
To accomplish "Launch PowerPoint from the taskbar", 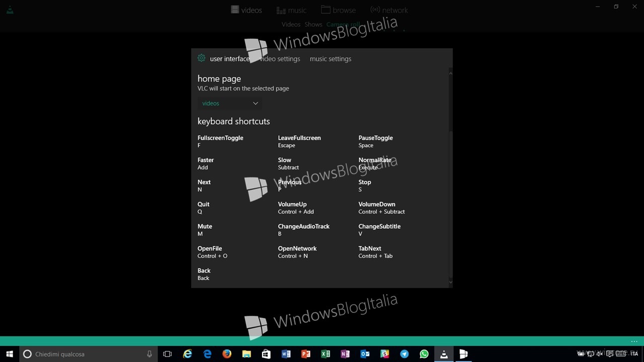I will [x=305, y=354].
